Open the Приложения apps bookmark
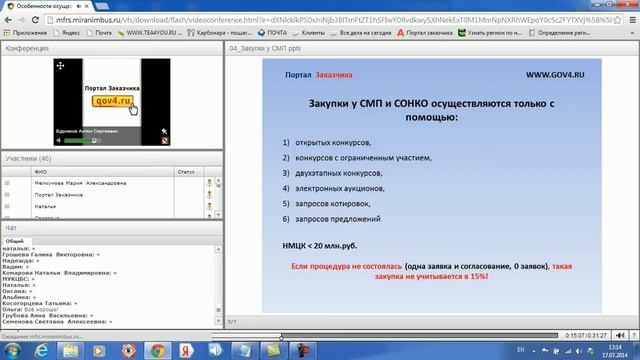The height and width of the screenshot is (360, 640). coord(25,33)
